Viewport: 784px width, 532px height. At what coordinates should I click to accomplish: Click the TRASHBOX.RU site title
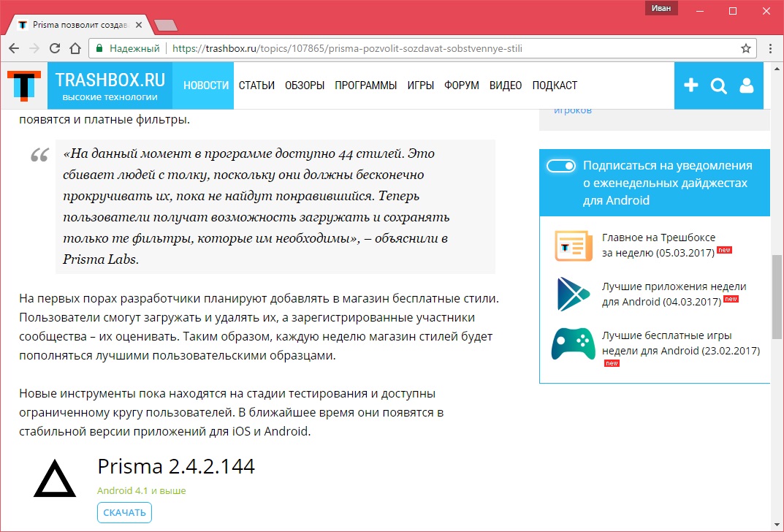pos(110,80)
